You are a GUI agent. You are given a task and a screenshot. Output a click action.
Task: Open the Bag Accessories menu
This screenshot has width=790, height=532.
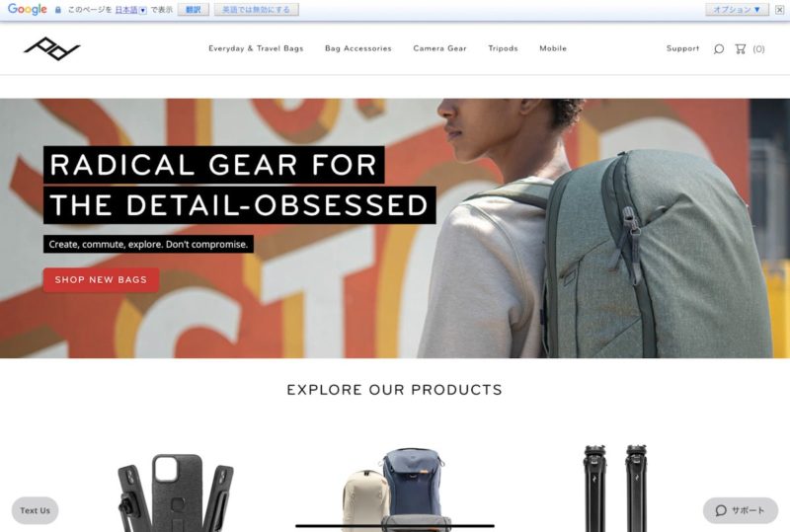pyautogui.click(x=358, y=48)
